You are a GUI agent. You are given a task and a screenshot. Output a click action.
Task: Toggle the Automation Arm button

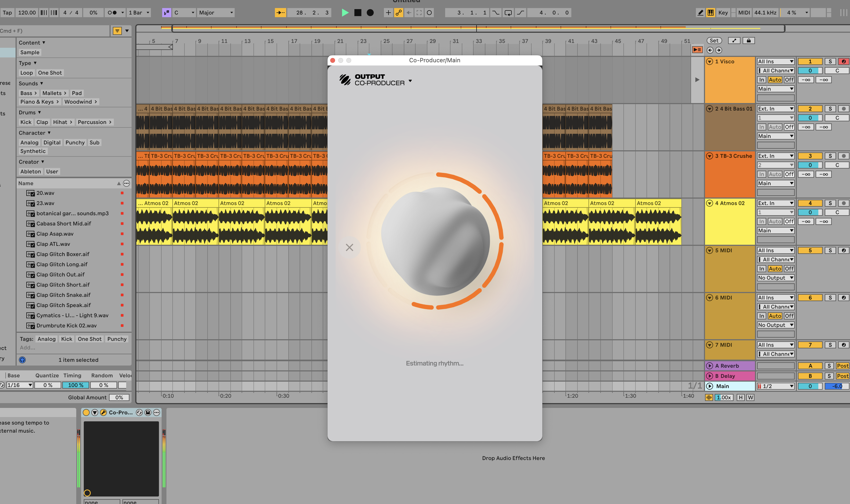(398, 13)
